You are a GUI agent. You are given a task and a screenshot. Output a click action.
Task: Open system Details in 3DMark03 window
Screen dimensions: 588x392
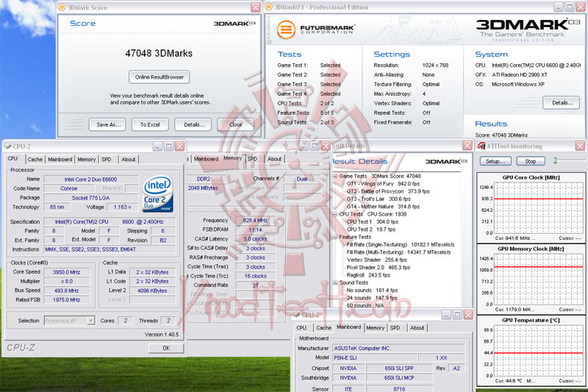[562, 103]
